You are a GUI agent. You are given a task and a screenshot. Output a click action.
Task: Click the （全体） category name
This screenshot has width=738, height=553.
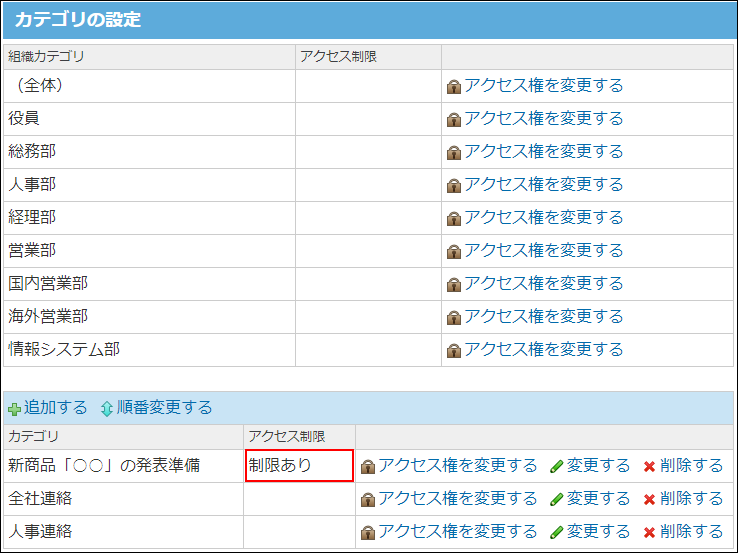click(40, 85)
